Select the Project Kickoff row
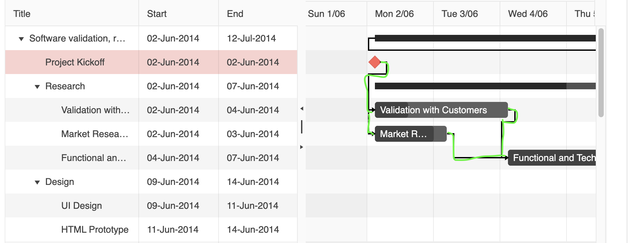 (x=151, y=62)
